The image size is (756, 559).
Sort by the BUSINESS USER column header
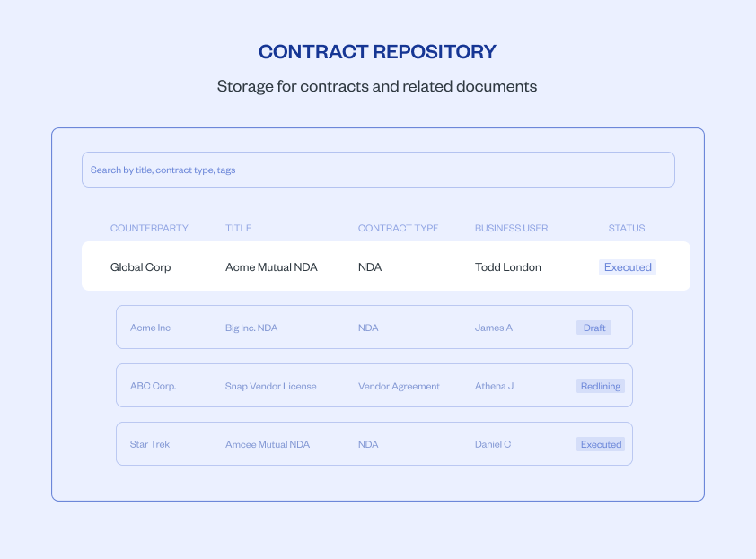pyautogui.click(x=511, y=228)
